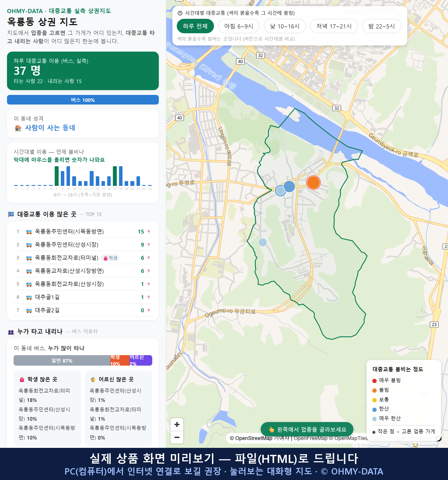Select the 하루 전체 time filter
448x480 pixels.
195,26
